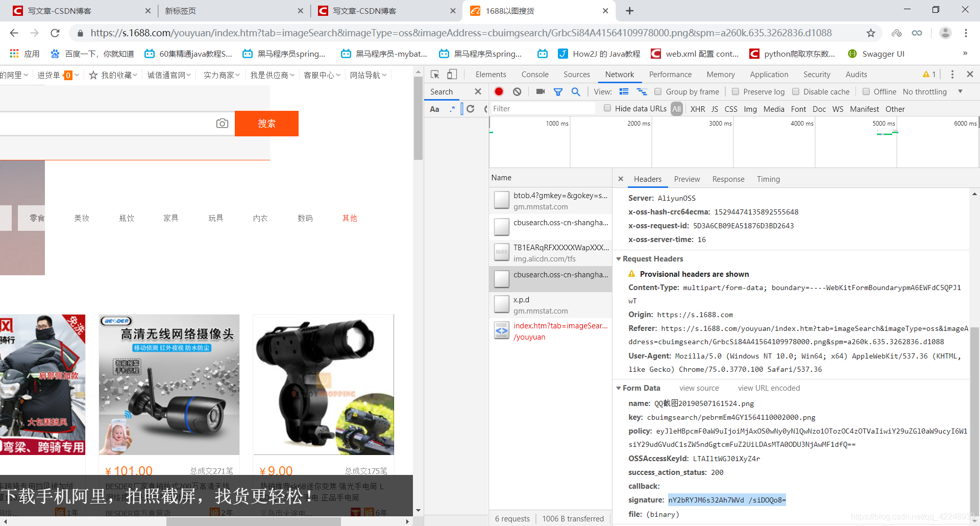
Task: Open DevTools customize menu (three dots)
Action: point(952,75)
